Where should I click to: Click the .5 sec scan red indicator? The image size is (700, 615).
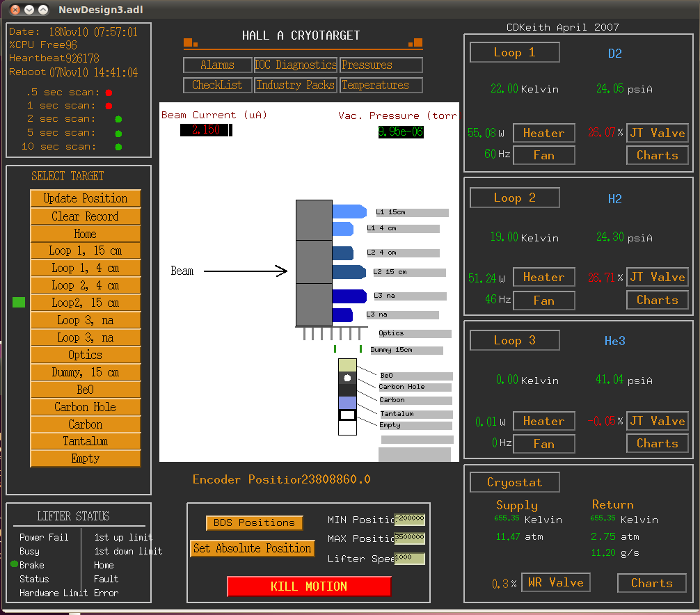[x=109, y=93]
